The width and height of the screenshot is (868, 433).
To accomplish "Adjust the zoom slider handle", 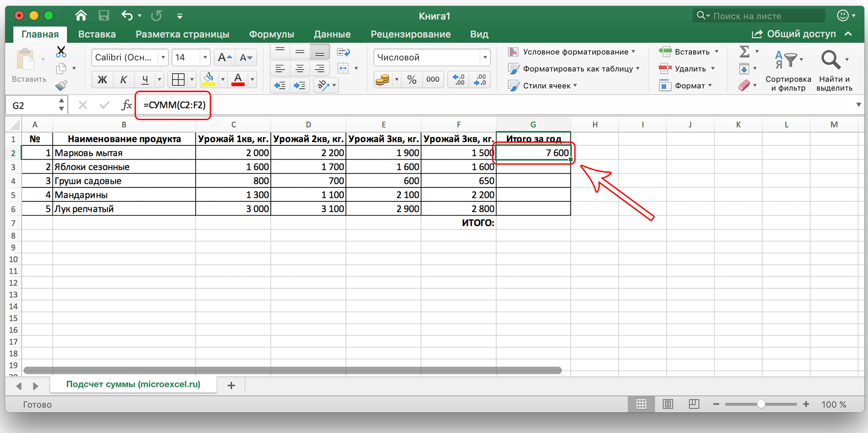I will pos(761,404).
